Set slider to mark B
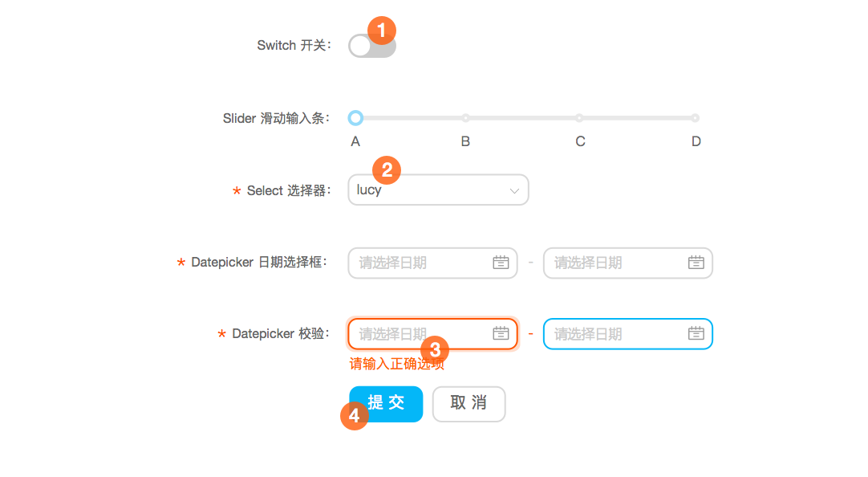This screenshot has height=477, width=868. [x=465, y=117]
